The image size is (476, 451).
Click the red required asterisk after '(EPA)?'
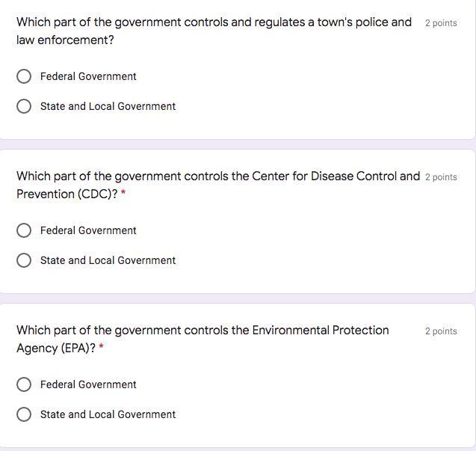102,347
